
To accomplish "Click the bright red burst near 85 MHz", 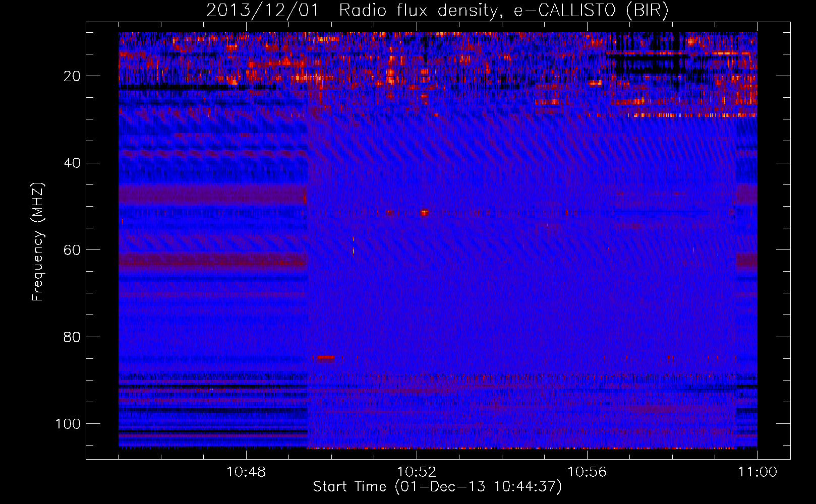I will tap(325, 358).
